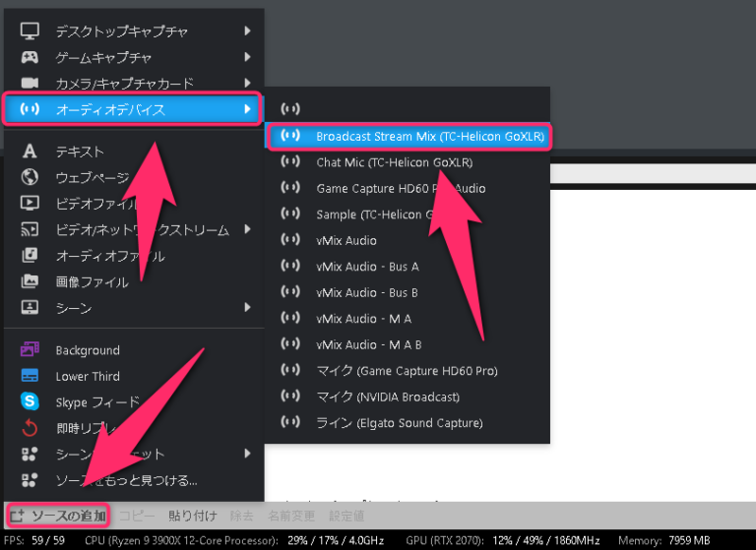Select vMix Audio - M A
Screen dimensions: 756x550
408,319
